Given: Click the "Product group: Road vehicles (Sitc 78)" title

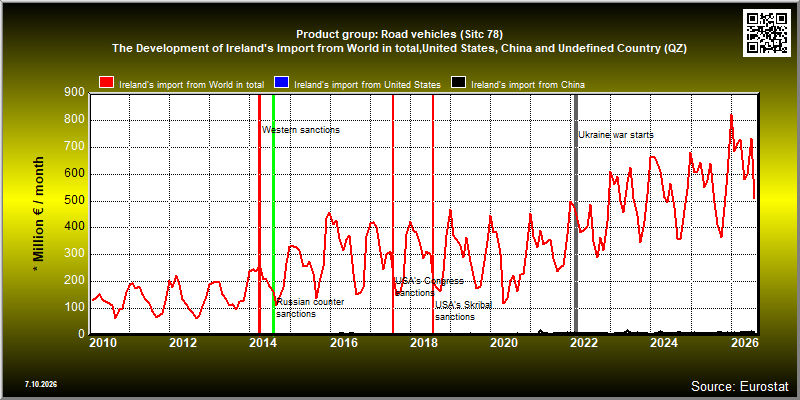Looking at the screenshot, I should (x=399, y=35).
